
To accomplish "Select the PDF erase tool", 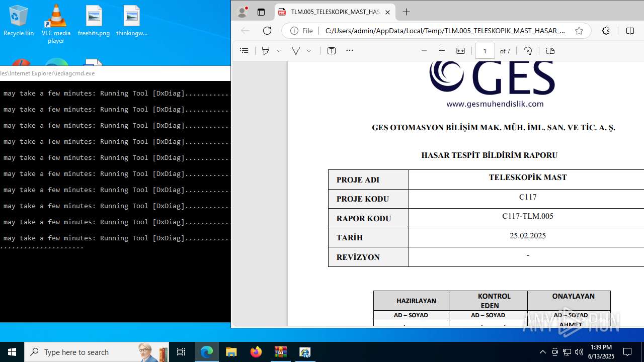I will [296, 51].
